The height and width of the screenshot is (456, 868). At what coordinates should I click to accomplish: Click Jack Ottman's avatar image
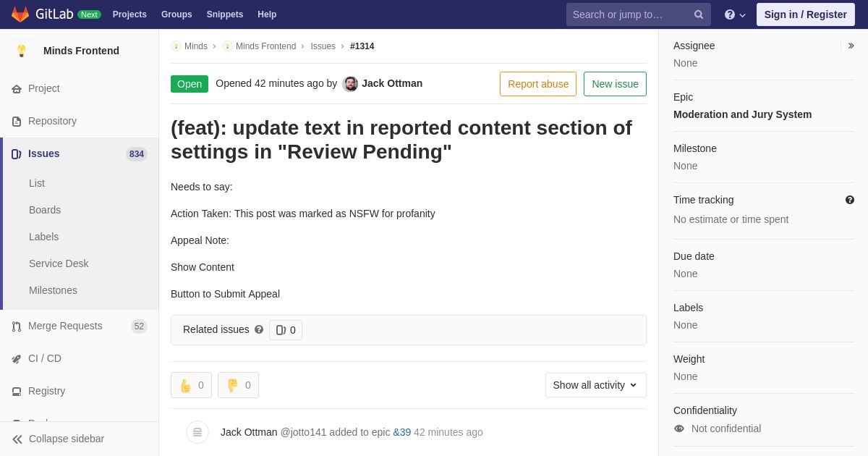[x=350, y=84]
